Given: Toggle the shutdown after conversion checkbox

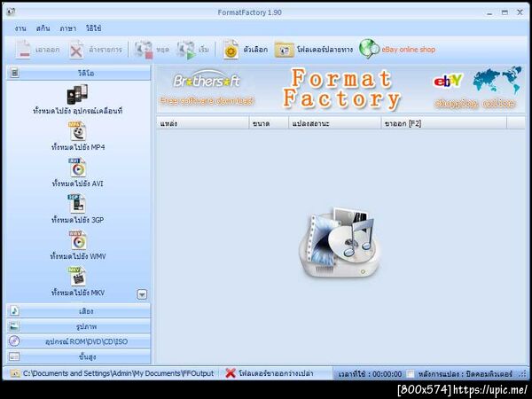Looking at the screenshot, I should click(411, 374).
